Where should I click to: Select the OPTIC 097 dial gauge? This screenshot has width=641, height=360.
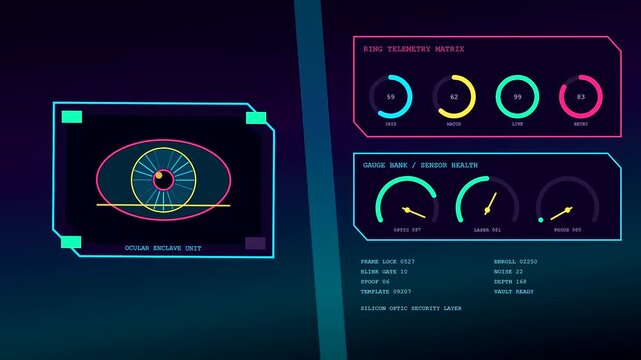pyautogui.click(x=407, y=200)
